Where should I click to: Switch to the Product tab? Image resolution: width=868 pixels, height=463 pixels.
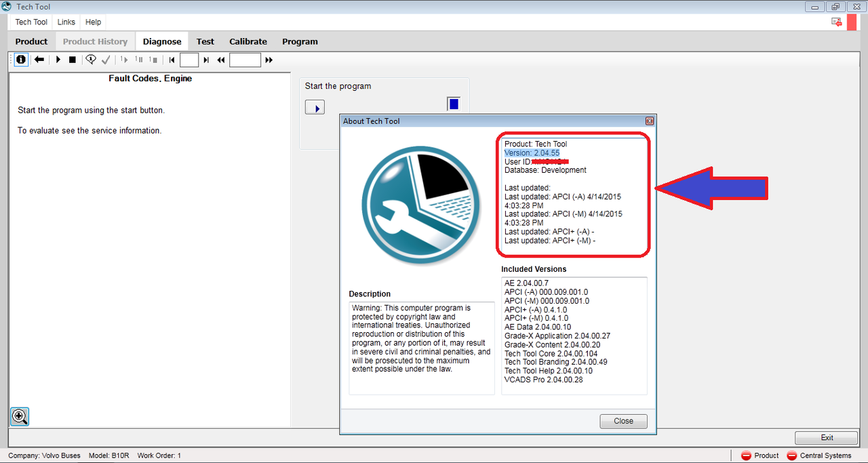click(x=31, y=41)
